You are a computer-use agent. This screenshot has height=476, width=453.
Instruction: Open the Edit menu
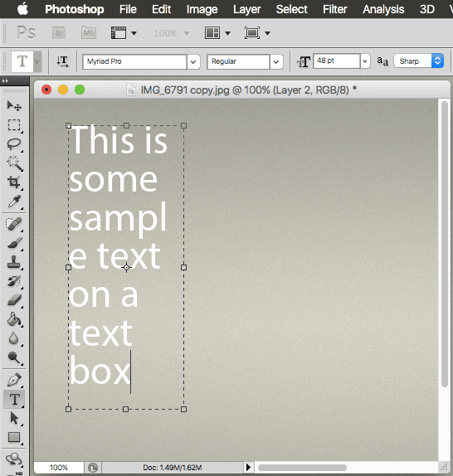[x=161, y=9]
